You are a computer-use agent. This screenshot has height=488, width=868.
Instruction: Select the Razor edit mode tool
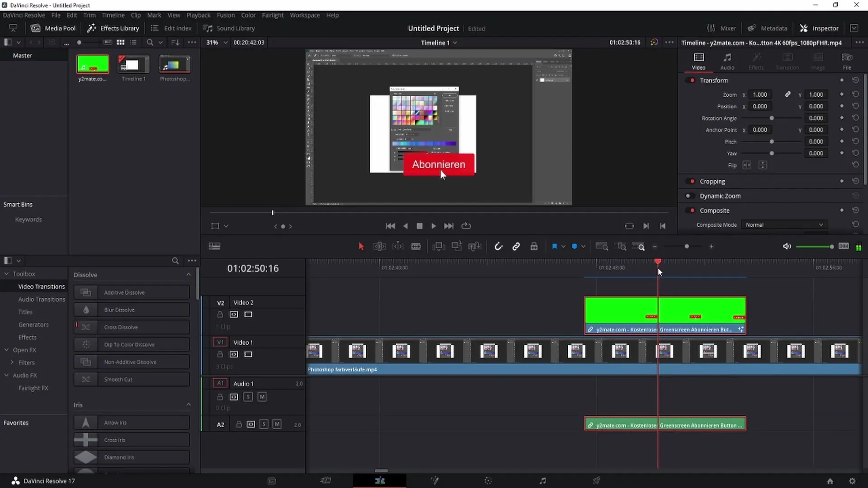tap(415, 246)
